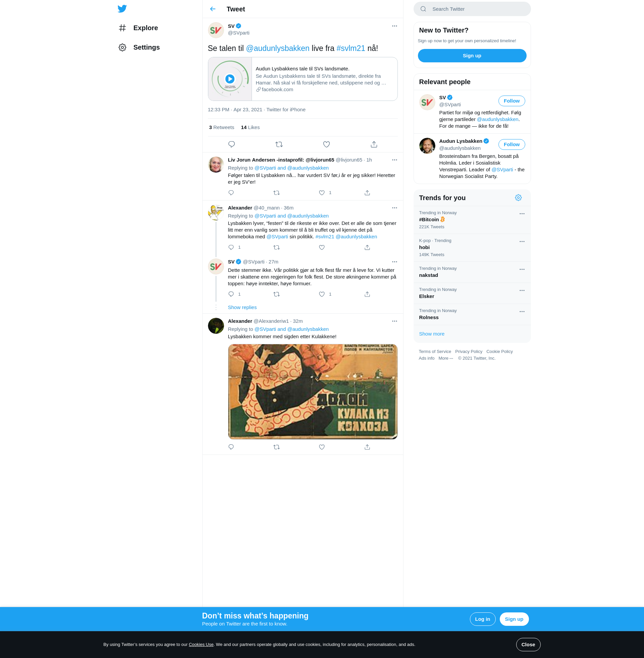Reply to @Alexanderiw1's tweet
This screenshot has width=644, height=658.
point(231,447)
